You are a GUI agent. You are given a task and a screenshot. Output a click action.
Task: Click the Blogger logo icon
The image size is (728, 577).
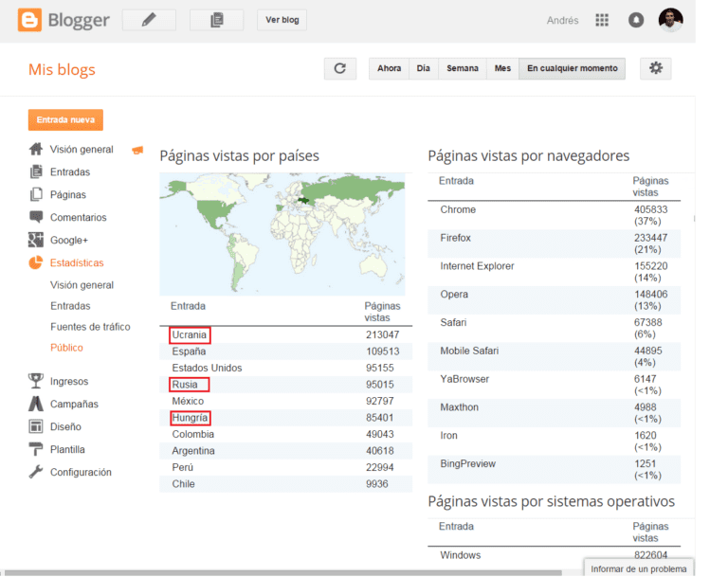(29, 20)
